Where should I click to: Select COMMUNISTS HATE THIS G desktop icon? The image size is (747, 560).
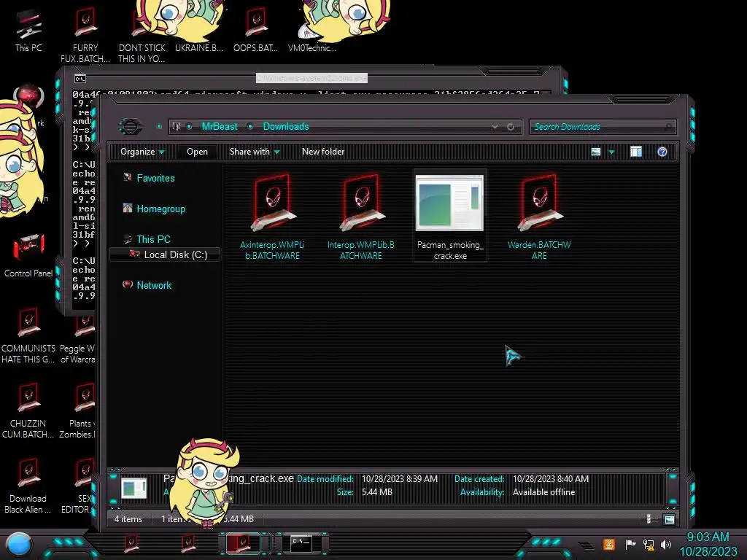point(28,336)
